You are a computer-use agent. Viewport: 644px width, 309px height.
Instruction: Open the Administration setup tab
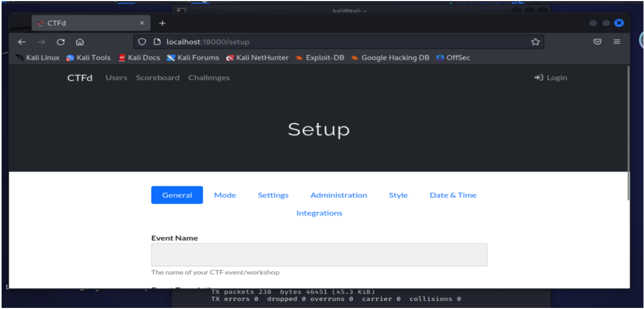pyautogui.click(x=338, y=195)
